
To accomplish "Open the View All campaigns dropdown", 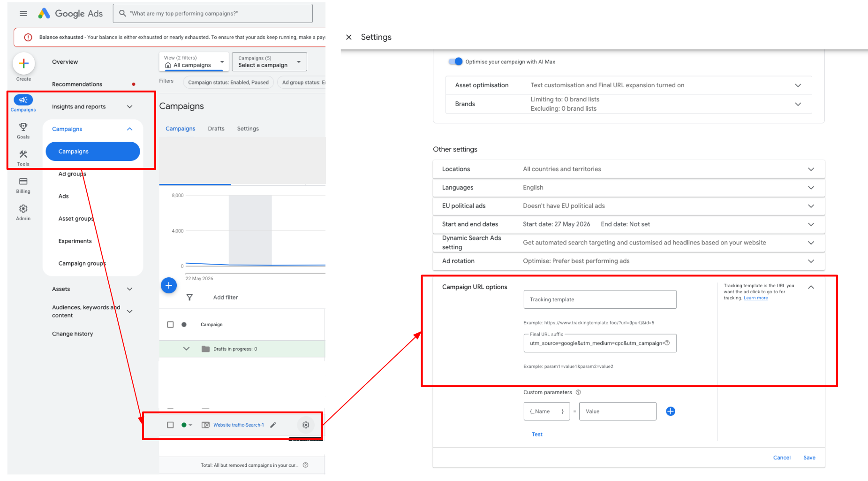I will pyautogui.click(x=194, y=61).
